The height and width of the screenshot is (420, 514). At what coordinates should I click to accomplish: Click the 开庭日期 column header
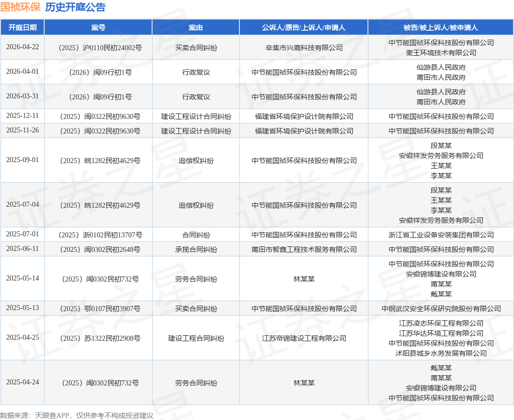point(22,28)
